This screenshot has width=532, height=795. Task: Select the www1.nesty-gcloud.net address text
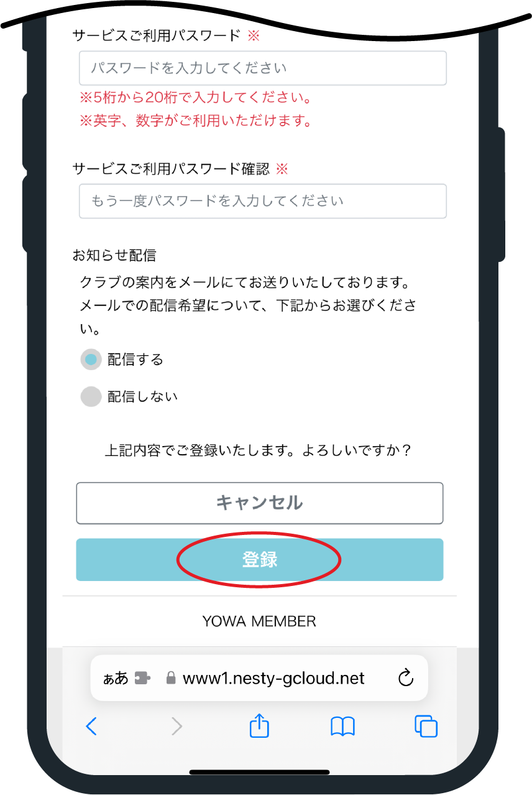273,678
